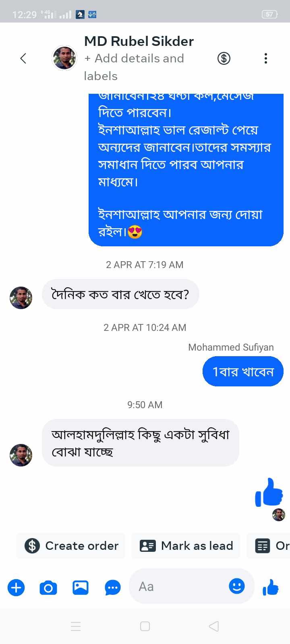Open the three-dot more options menu
Image resolution: width=290 pixels, height=644 pixels.
[265, 58]
